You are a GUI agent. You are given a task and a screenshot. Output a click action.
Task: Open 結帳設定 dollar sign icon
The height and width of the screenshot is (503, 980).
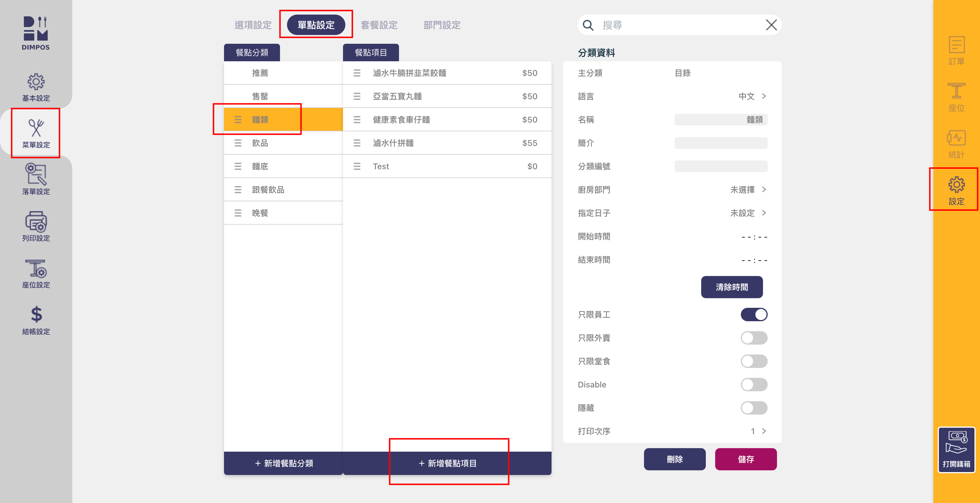(x=36, y=315)
